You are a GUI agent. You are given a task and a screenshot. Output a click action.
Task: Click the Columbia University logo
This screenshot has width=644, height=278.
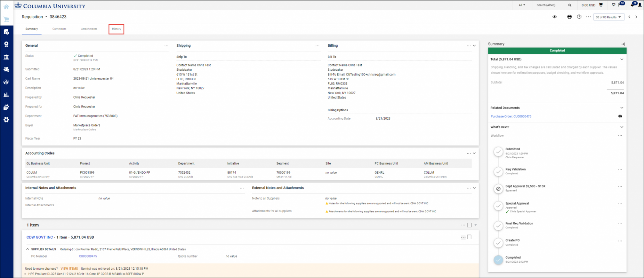click(x=50, y=6)
